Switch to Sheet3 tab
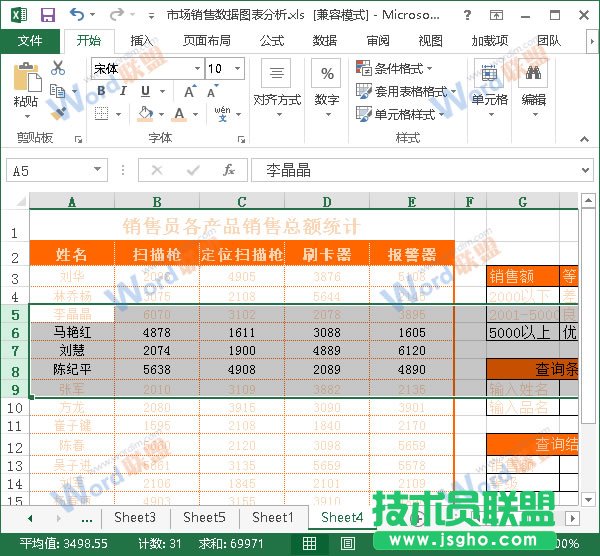The height and width of the screenshot is (556, 600). (x=135, y=517)
